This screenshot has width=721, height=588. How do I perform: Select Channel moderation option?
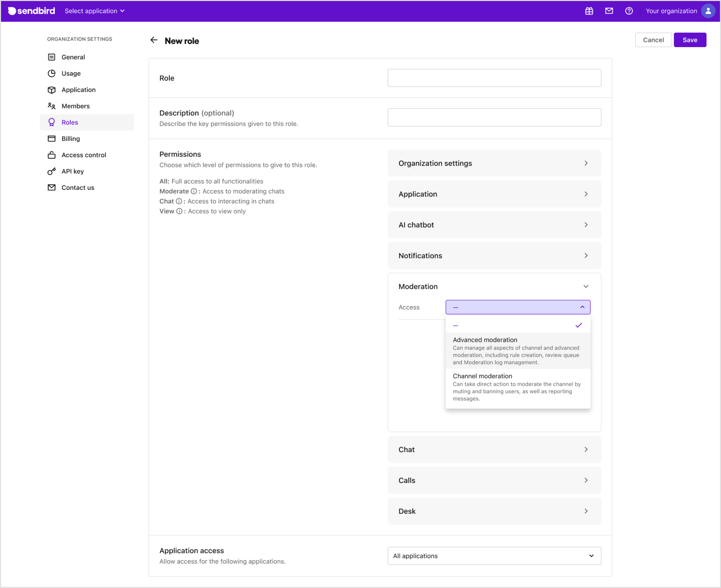(518, 387)
